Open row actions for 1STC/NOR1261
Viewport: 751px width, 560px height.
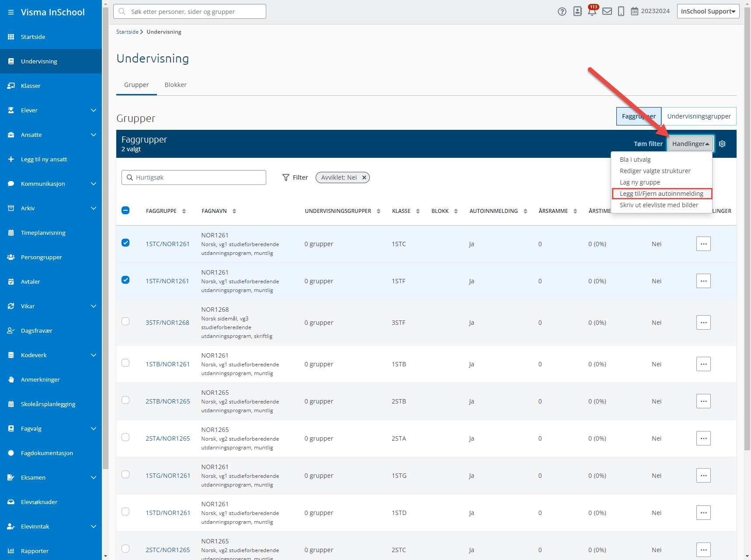pyautogui.click(x=703, y=244)
